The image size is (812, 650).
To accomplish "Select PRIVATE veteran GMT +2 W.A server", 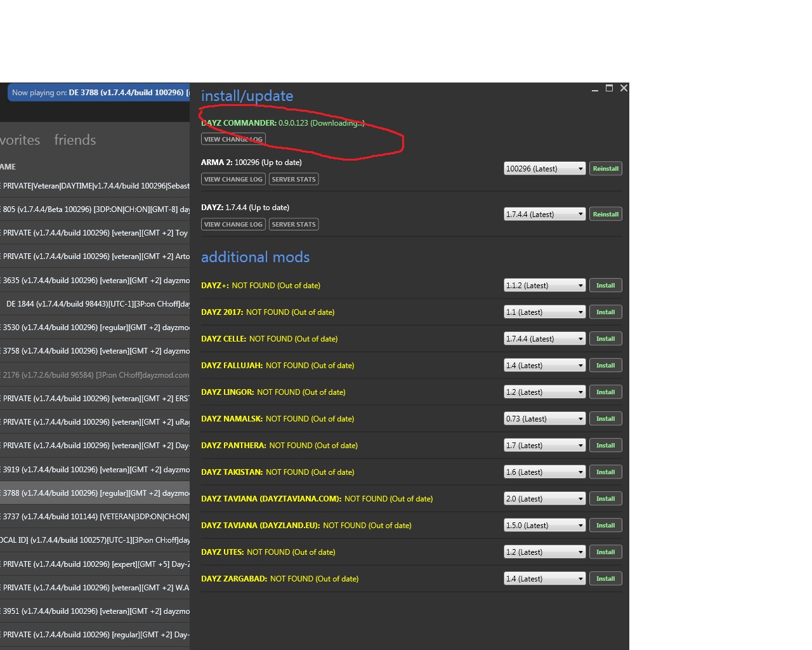I will [95, 588].
